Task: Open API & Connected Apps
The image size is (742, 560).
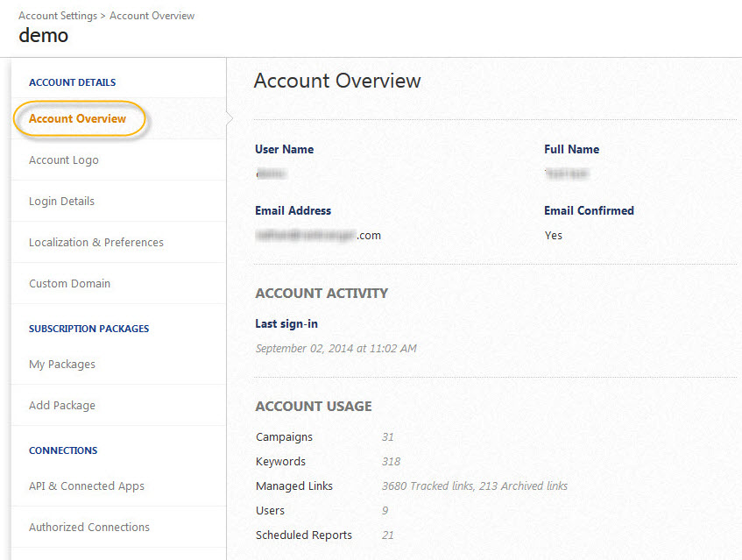Action: pyautogui.click(x=86, y=486)
